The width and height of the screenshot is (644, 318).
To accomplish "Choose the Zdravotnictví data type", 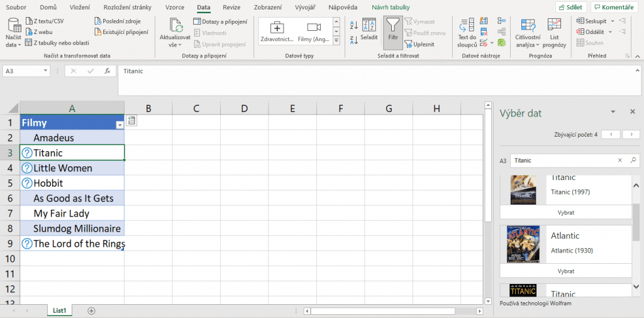I will pyautogui.click(x=277, y=31).
